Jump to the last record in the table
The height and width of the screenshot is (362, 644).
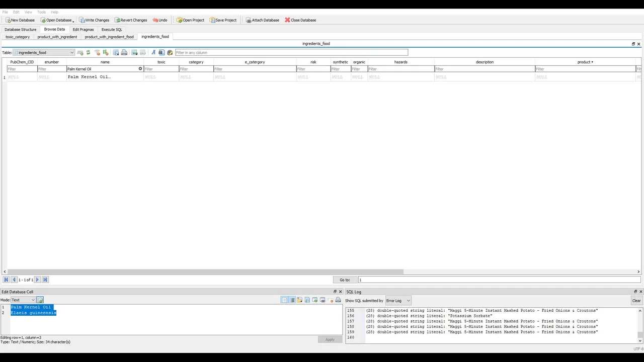point(45,280)
